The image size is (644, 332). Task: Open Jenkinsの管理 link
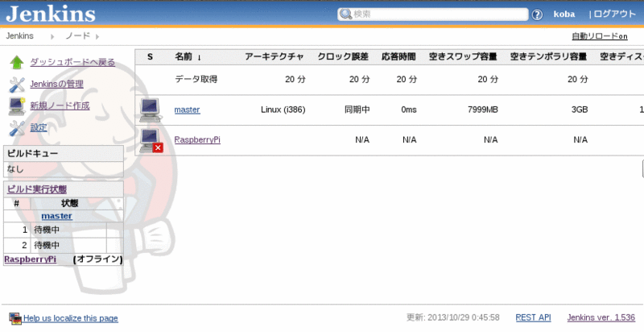tap(56, 84)
